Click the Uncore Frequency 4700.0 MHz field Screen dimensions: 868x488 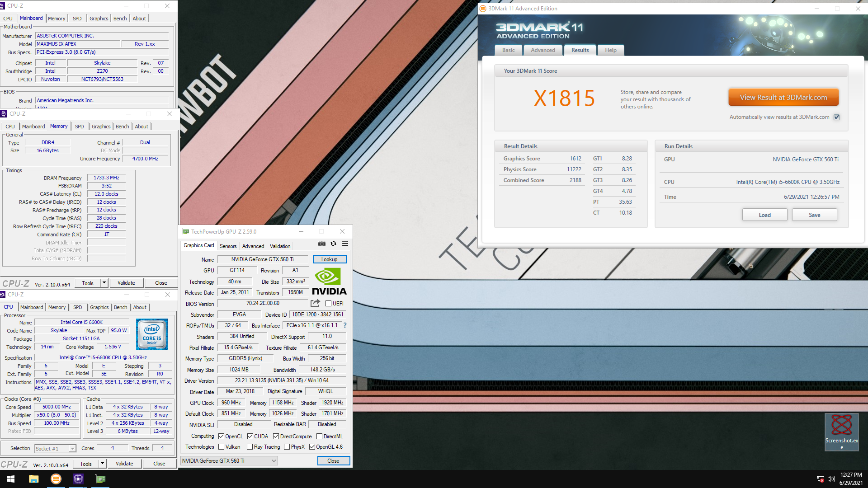145,159
